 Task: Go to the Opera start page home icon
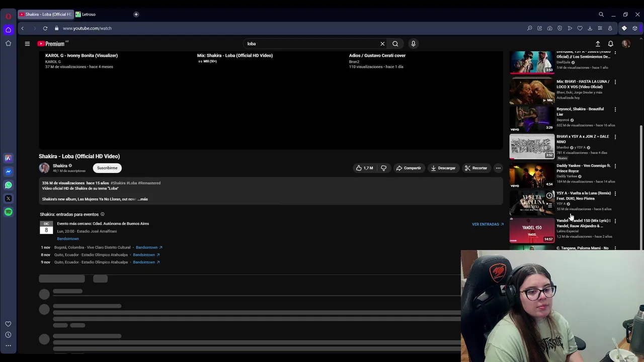click(x=8, y=30)
